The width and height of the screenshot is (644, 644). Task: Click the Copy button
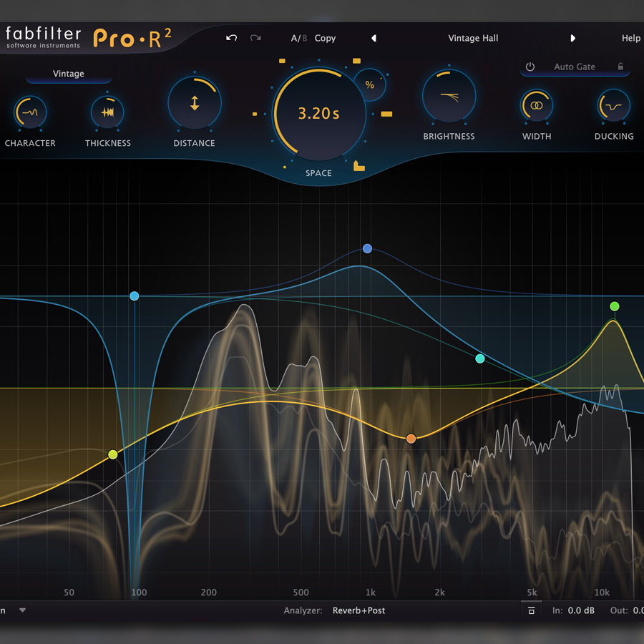tap(325, 38)
